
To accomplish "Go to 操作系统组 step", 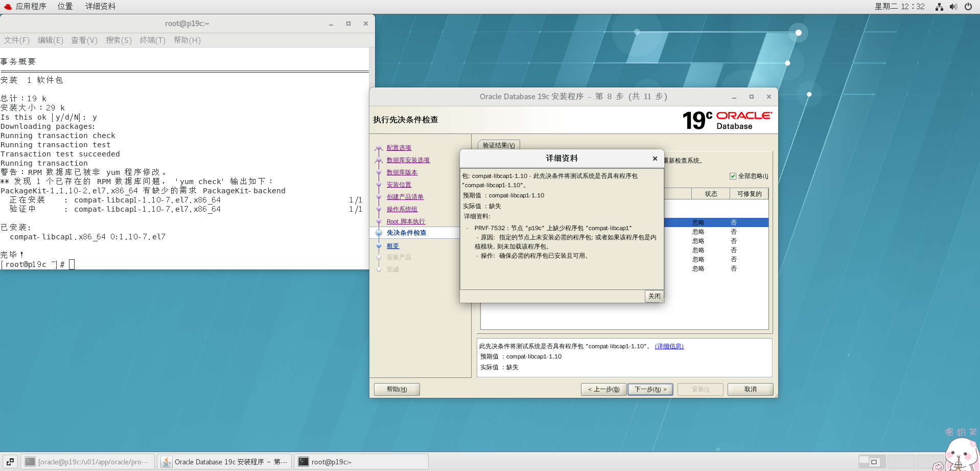I will (x=402, y=209).
